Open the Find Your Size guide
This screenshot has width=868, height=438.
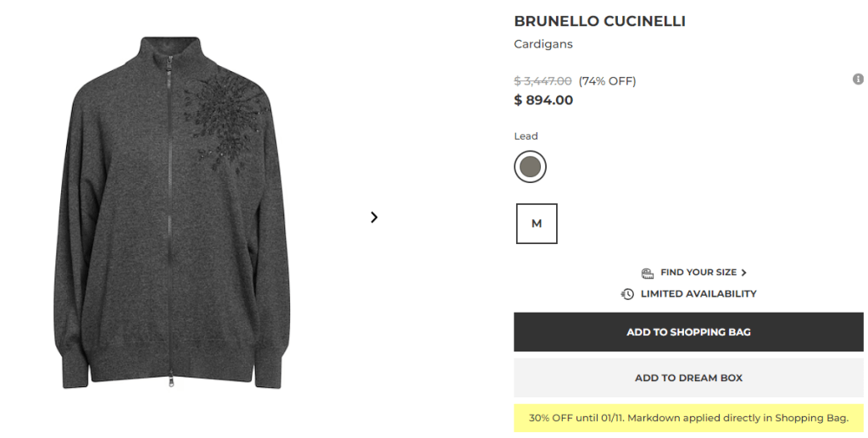pyautogui.click(x=698, y=273)
